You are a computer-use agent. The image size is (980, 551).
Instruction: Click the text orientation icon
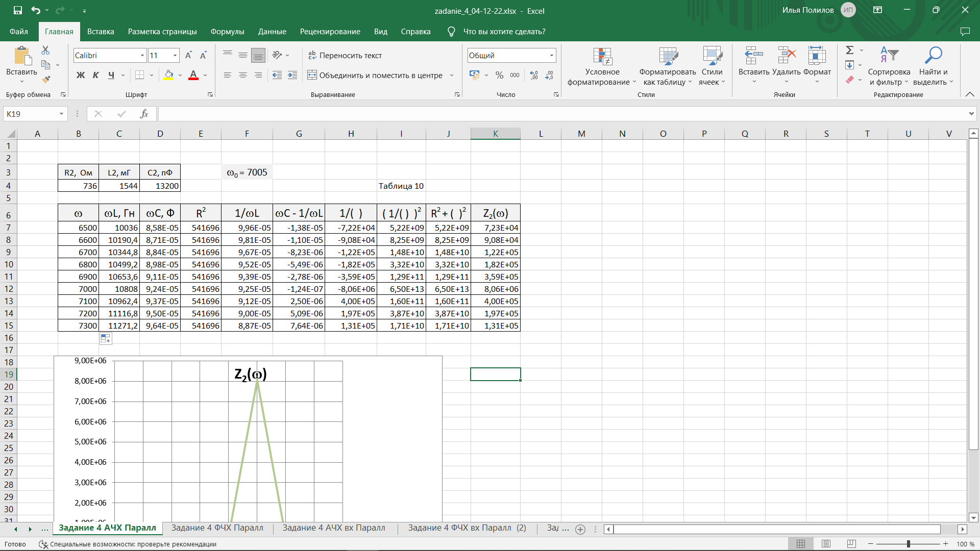click(277, 55)
